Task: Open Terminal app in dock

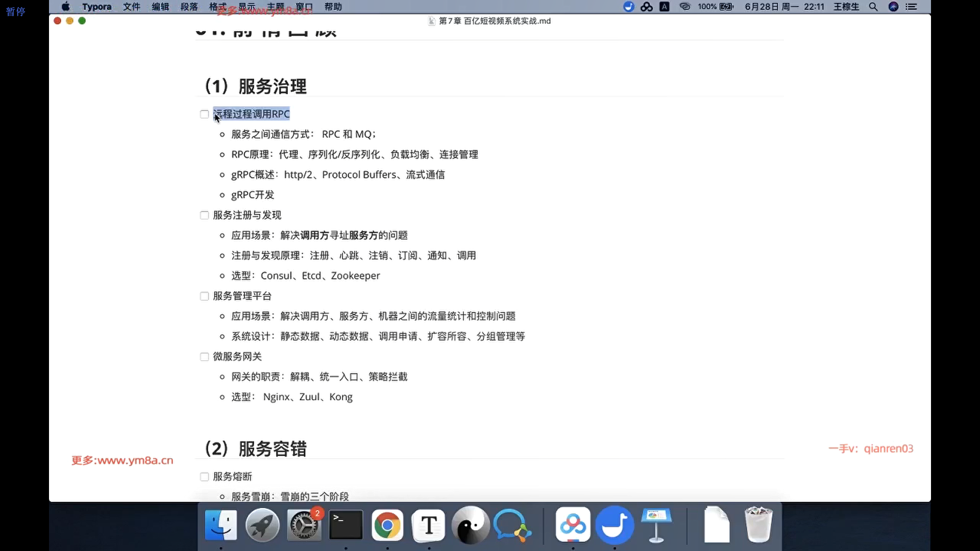Action: point(346,525)
